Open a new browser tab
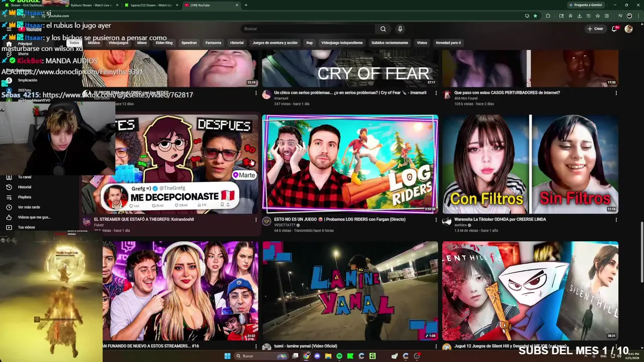Screen dimensions: 644x362 (x=246, y=5)
